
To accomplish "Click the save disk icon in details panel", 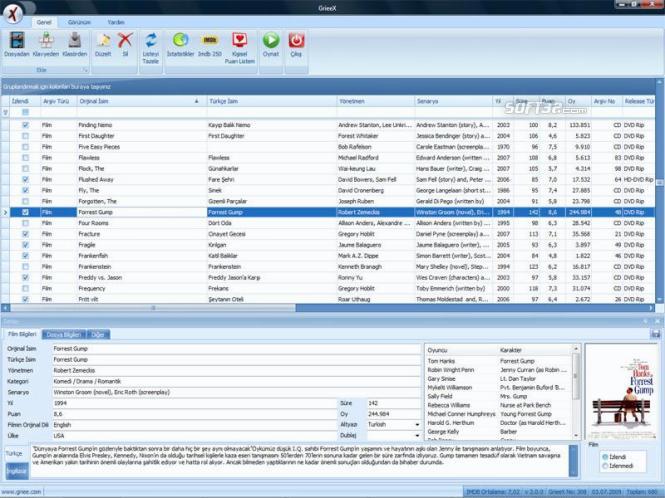I will 655,334.
